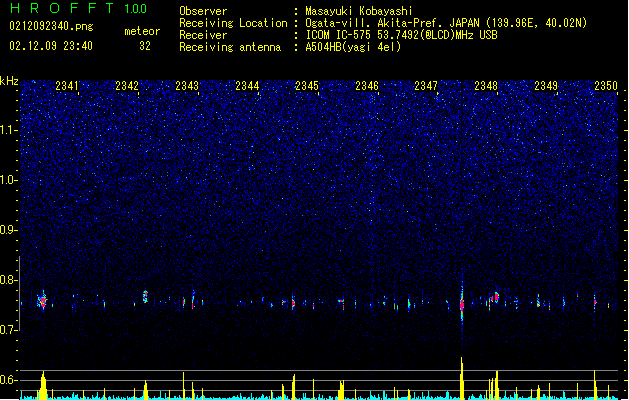Click the Observer label
The height and width of the screenshot is (400, 629).
203,11
